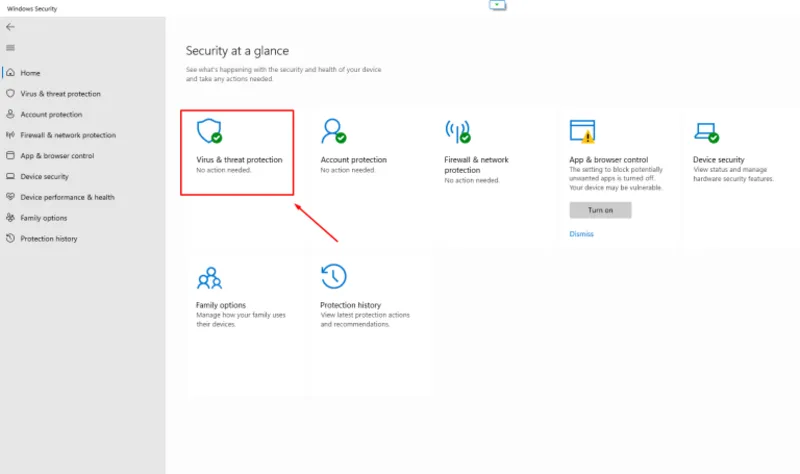Click the shield icon beside Virus & threat protection in the sidebar
Screen dimensions: 800x474
[10, 93]
